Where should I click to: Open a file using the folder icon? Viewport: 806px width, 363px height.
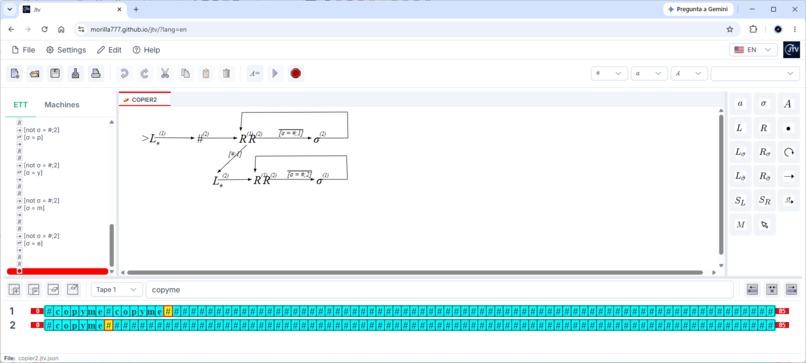[x=35, y=74]
